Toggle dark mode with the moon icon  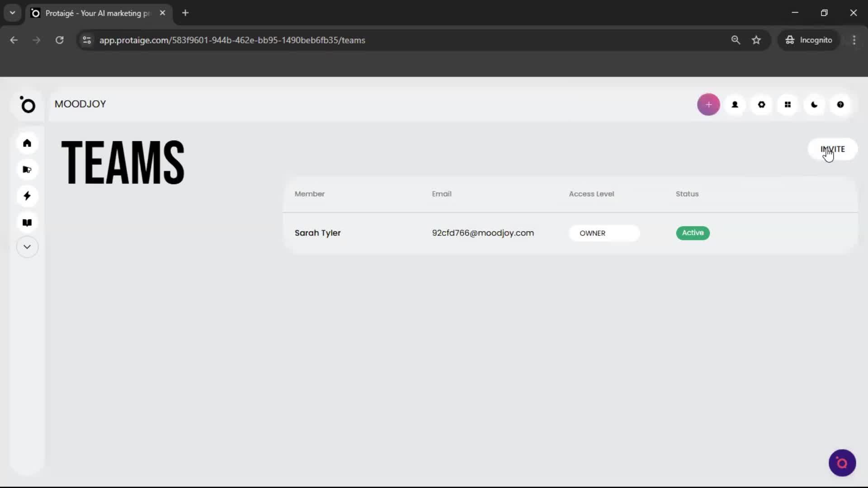[814, 104]
